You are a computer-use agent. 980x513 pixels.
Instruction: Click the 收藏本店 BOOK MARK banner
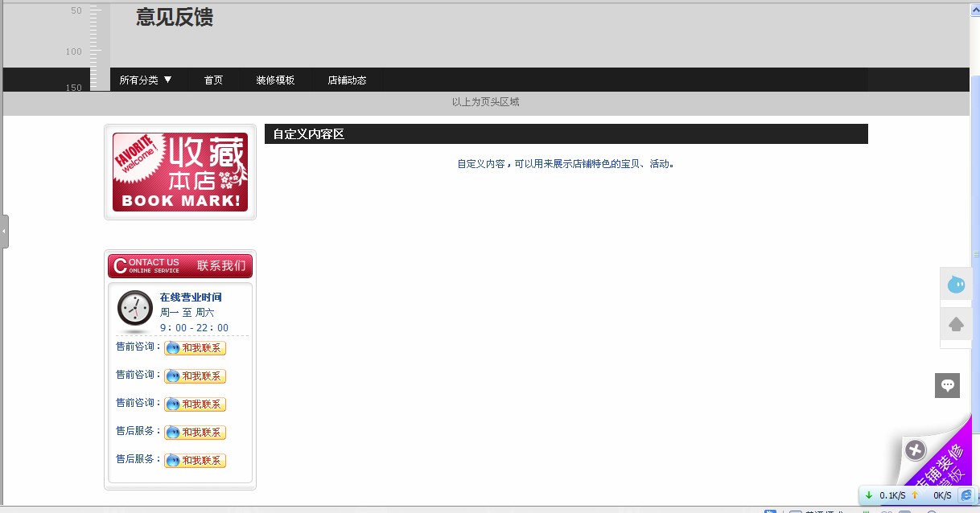point(179,171)
